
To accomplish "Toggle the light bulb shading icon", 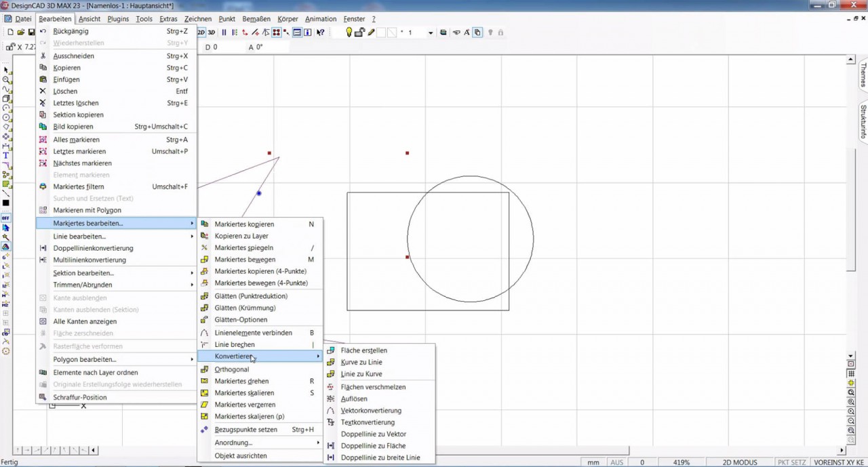I will (348, 32).
